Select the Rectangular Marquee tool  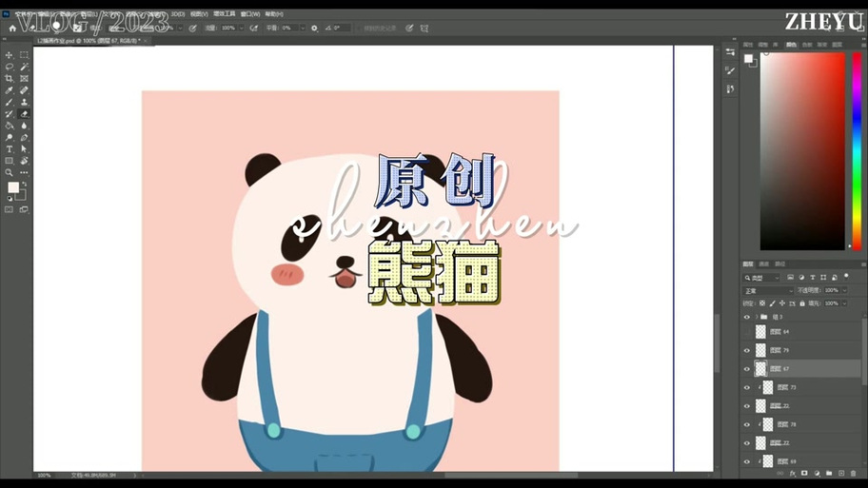tap(24, 55)
